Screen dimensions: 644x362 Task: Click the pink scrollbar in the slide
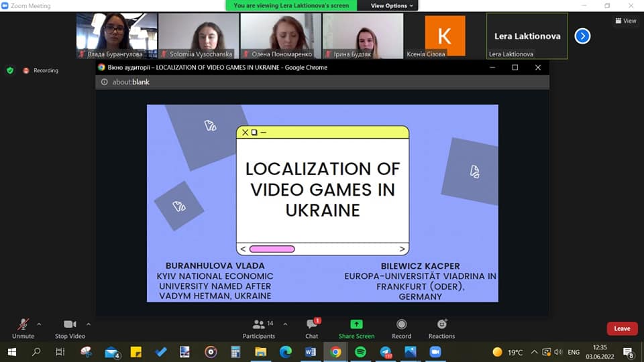coord(272,249)
